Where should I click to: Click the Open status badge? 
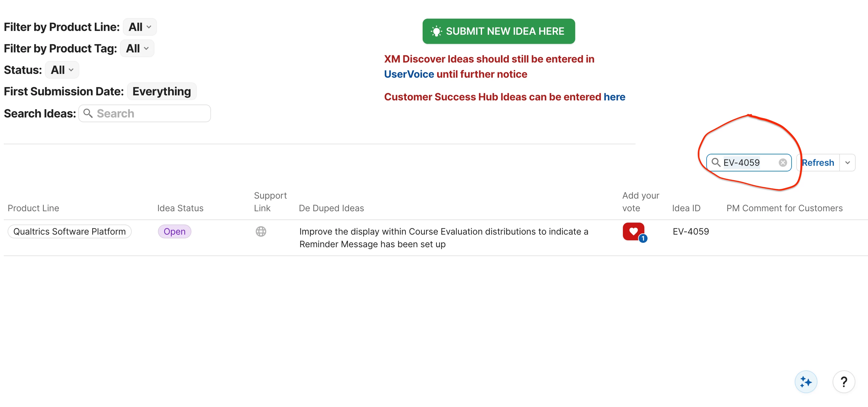tap(175, 231)
